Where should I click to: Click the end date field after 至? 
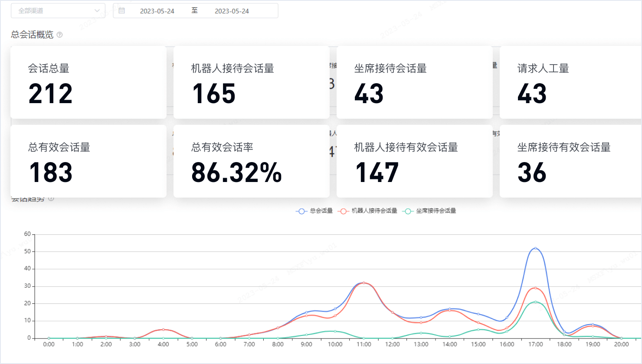[232, 11]
